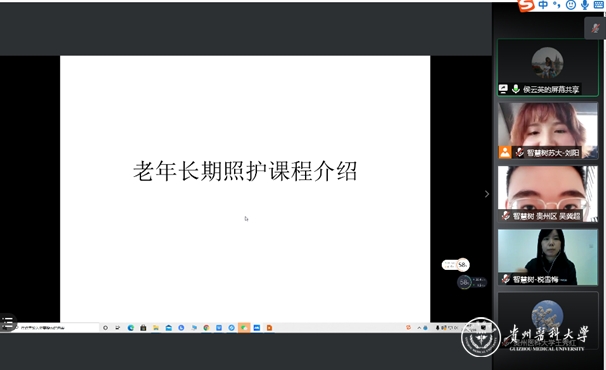
Task: Click the orange host icon on 刘阳's video
Action: point(505,152)
